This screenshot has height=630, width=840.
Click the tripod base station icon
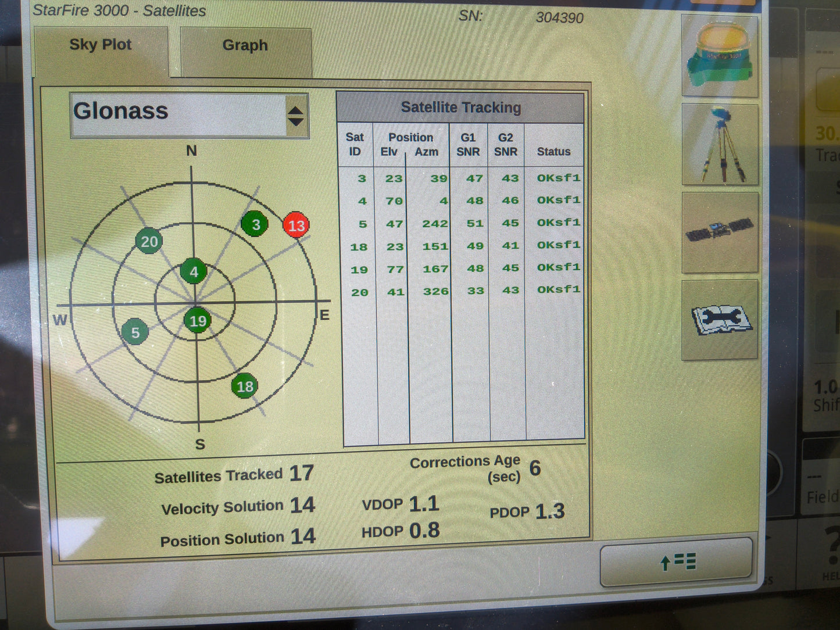point(720,145)
